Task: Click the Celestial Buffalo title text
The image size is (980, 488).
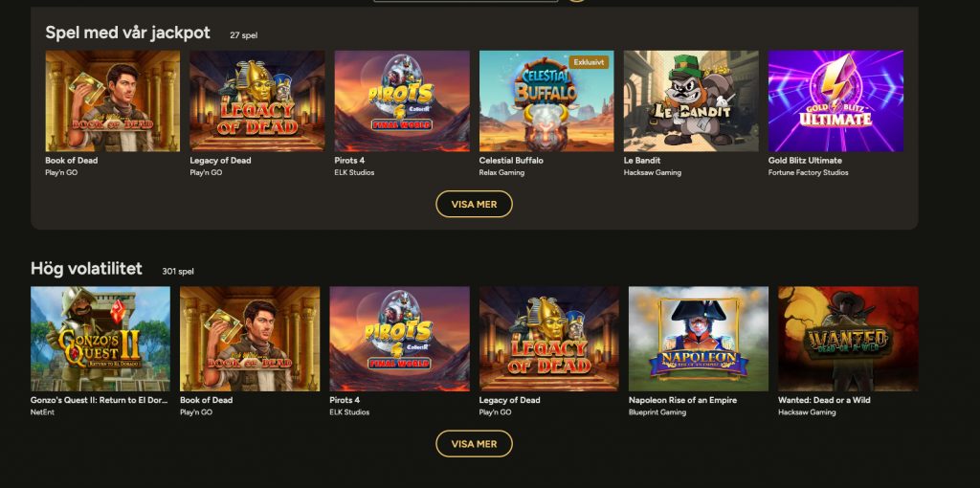Action: [511, 161]
